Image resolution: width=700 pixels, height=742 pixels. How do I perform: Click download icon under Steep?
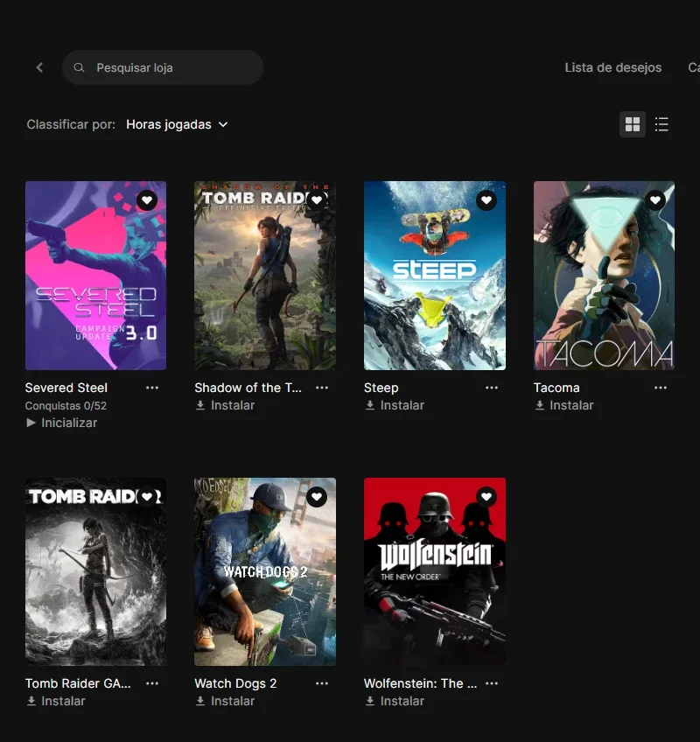(x=369, y=405)
